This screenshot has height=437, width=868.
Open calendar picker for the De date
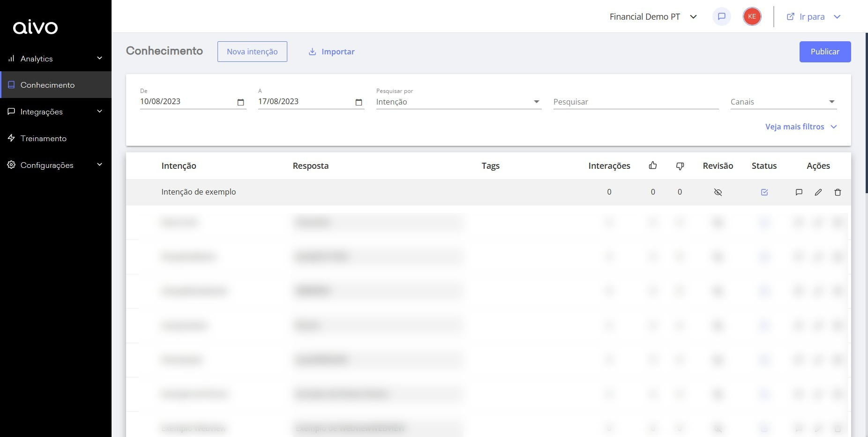(x=241, y=102)
